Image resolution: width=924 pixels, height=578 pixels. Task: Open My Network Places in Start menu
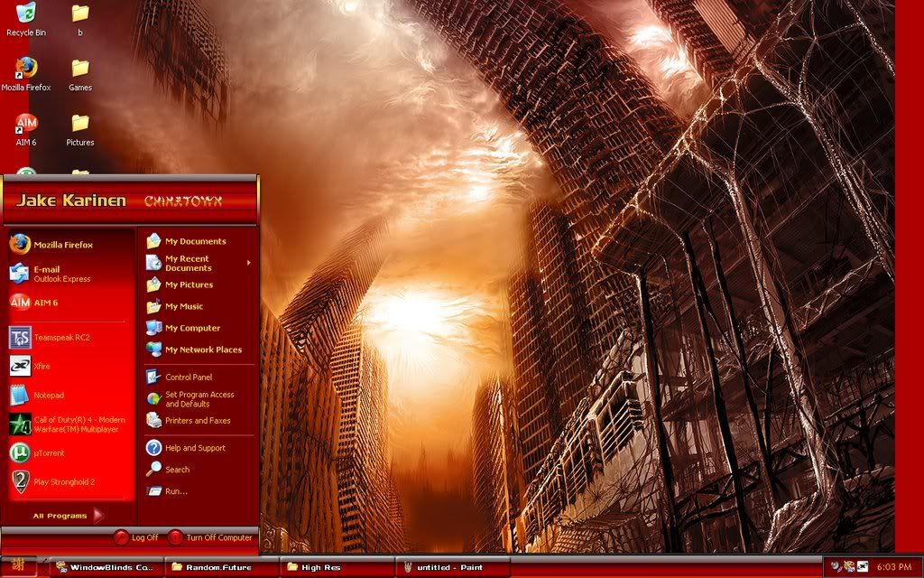tap(199, 350)
